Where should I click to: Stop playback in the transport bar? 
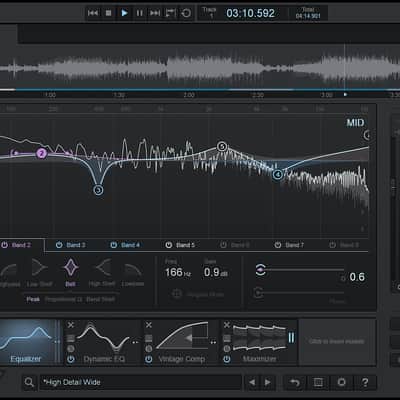(108, 13)
